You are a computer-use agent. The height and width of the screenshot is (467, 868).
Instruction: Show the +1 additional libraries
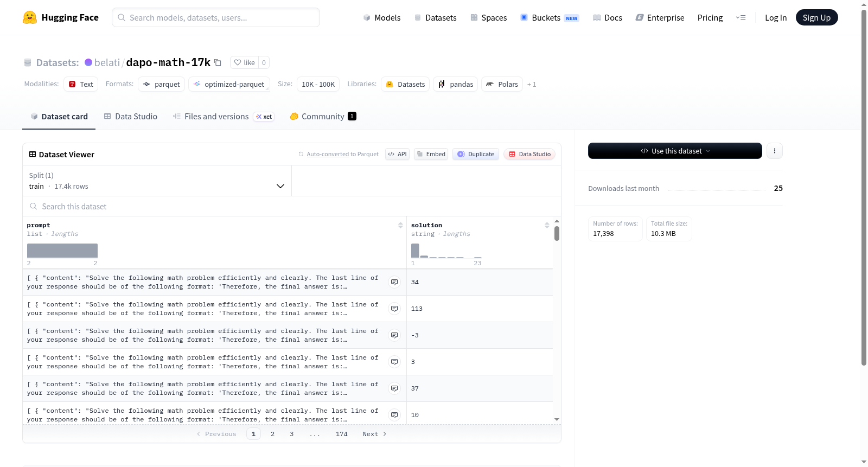(x=532, y=84)
